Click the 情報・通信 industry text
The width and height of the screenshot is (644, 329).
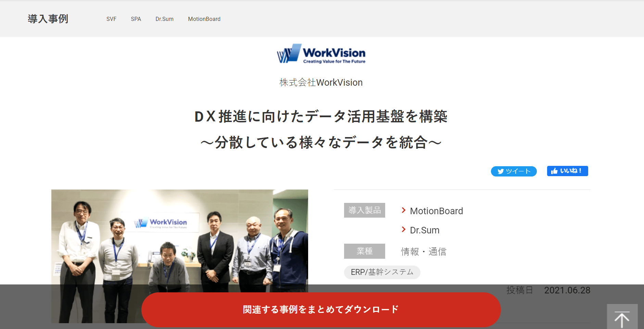click(x=424, y=252)
